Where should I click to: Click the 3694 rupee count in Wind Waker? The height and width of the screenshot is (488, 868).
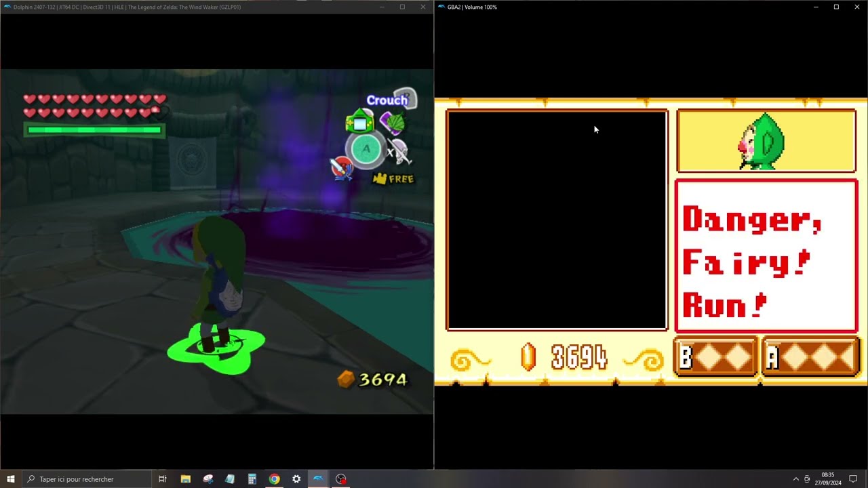383,380
